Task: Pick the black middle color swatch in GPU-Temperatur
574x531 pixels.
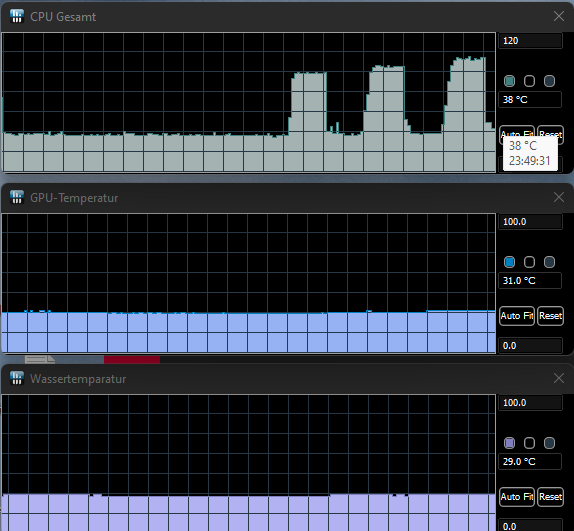Action: click(x=529, y=262)
